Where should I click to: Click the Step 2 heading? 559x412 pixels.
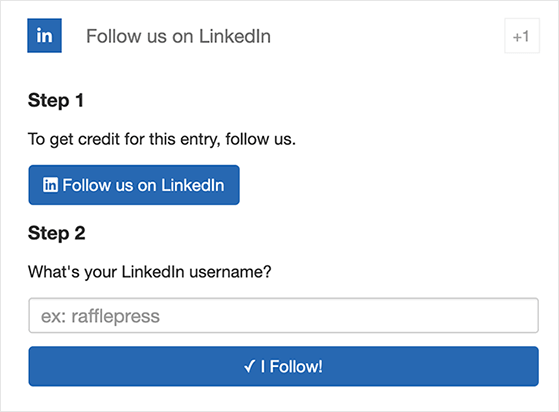56,233
